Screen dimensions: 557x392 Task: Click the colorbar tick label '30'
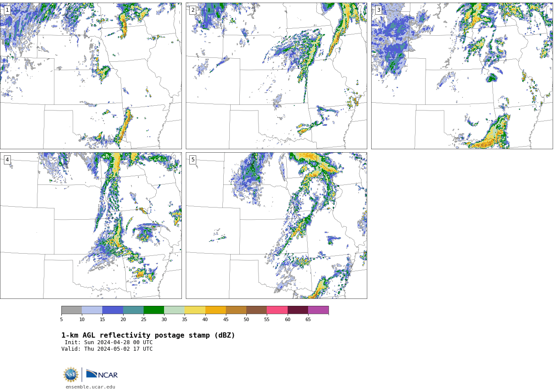164,320
